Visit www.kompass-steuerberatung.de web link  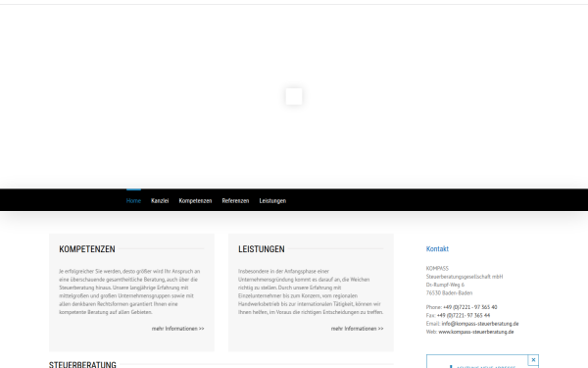(x=476, y=332)
